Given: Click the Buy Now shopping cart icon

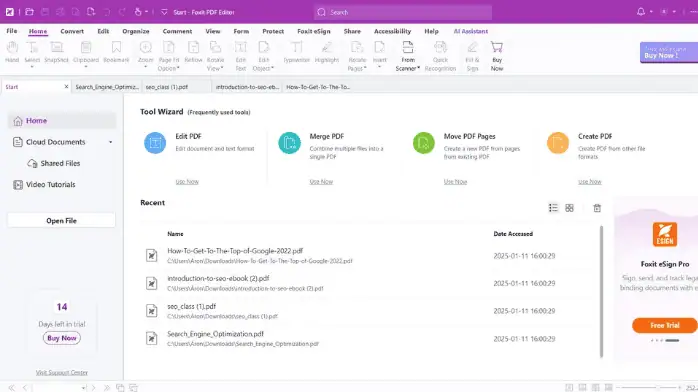Looking at the screenshot, I should 497,47.
